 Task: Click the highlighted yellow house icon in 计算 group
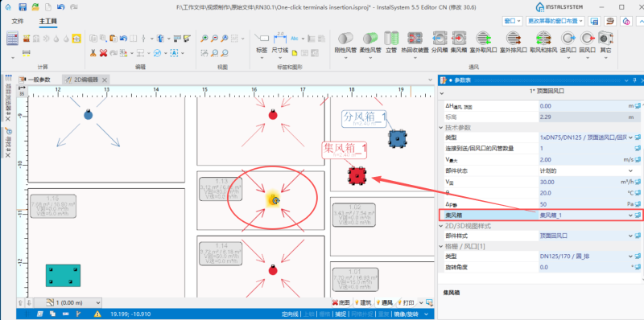coord(76,39)
